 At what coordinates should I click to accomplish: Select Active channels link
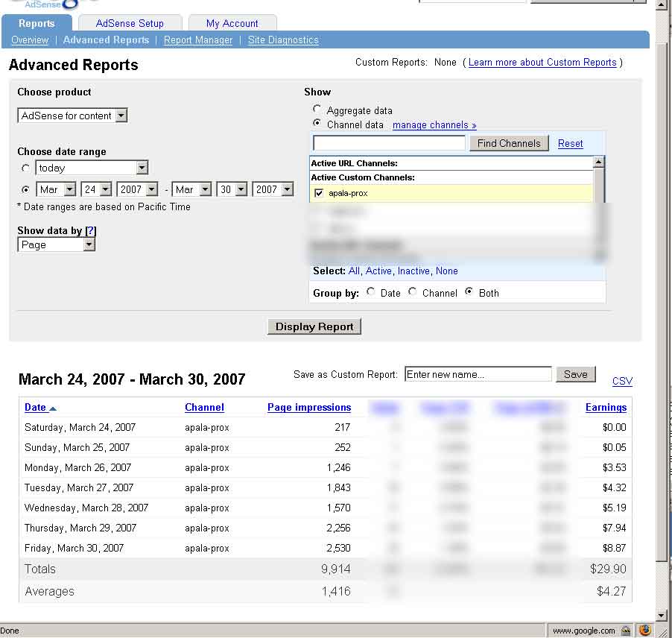click(x=378, y=271)
